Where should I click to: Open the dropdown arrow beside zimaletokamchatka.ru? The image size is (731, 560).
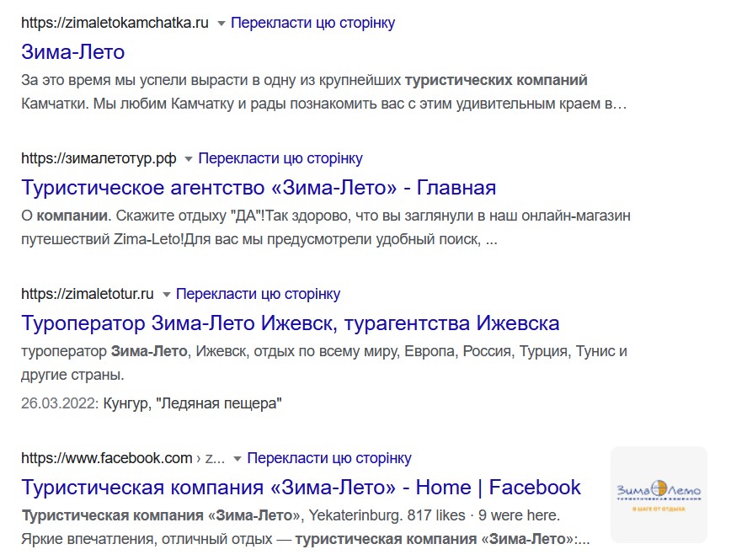click(x=221, y=24)
